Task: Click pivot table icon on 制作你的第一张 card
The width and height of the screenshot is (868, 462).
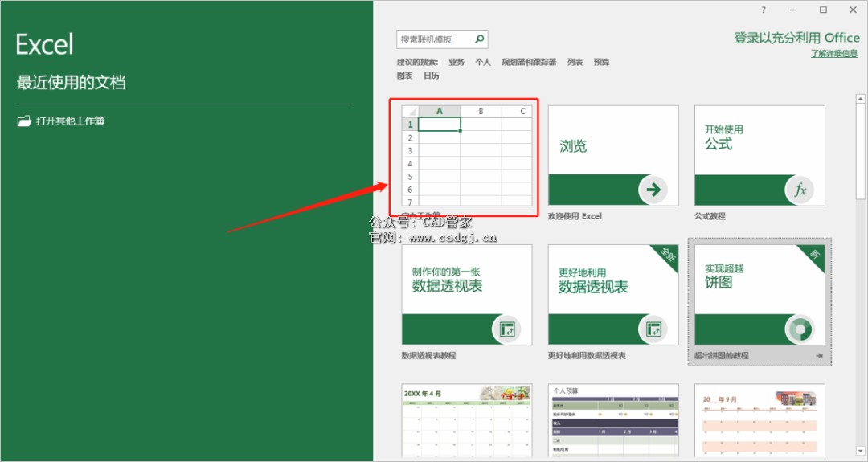Action: 507,329
